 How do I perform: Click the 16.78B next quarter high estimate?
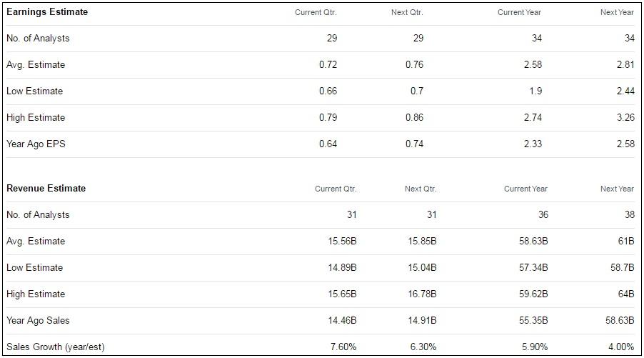(422, 294)
